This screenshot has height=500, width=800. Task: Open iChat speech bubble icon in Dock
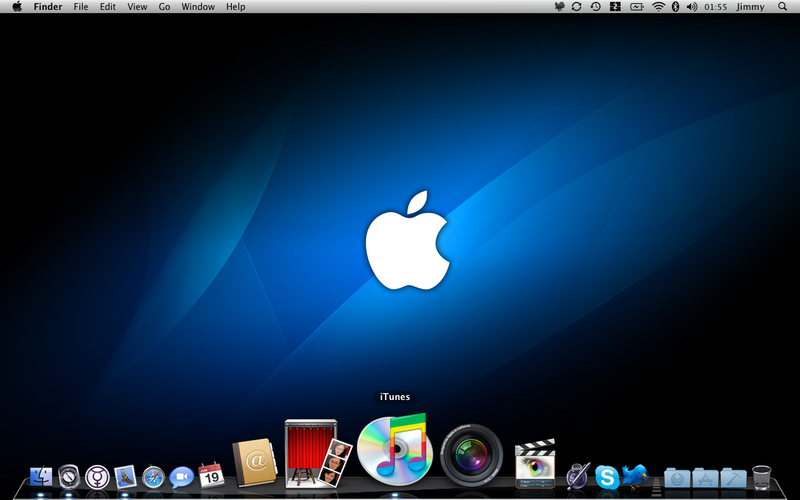click(x=182, y=478)
